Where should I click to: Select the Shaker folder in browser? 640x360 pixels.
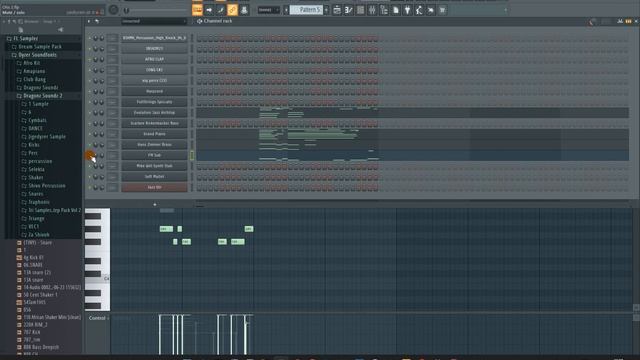(36, 177)
